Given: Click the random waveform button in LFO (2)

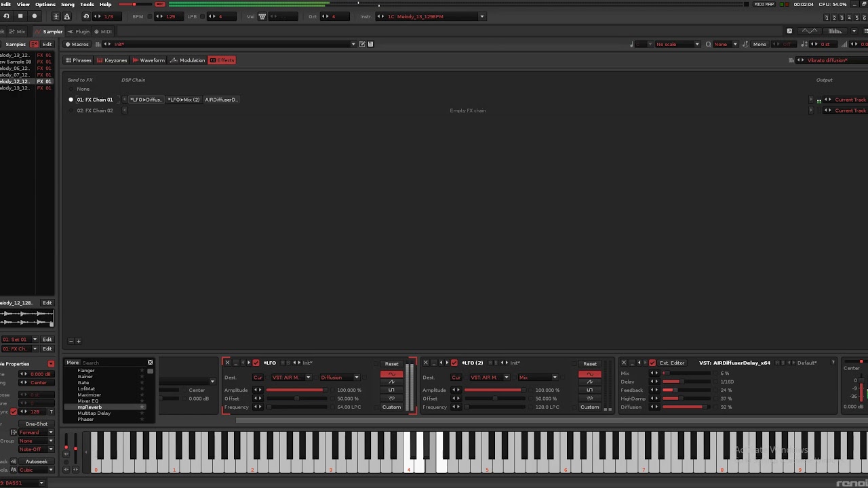Looking at the screenshot, I should tap(589, 399).
